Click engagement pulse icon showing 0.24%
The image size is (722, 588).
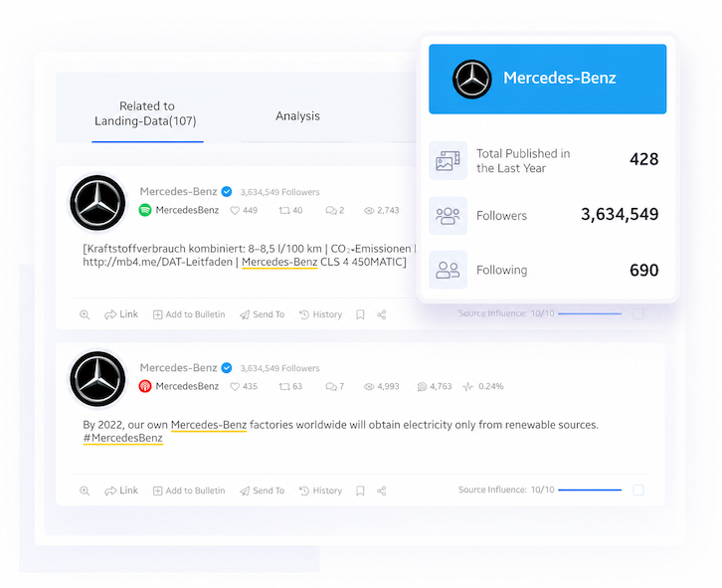pos(467,387)
